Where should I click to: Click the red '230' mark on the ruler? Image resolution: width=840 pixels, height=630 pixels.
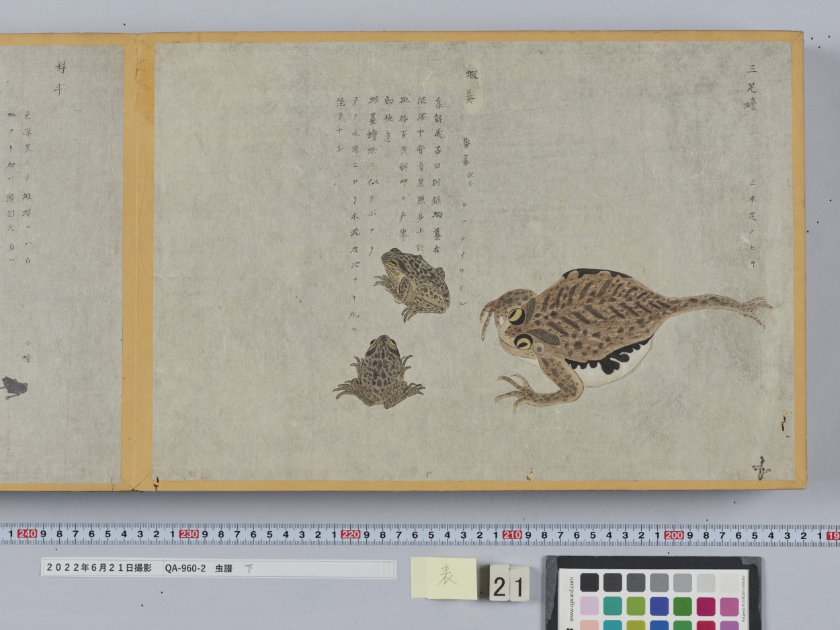tap(189, 534)
